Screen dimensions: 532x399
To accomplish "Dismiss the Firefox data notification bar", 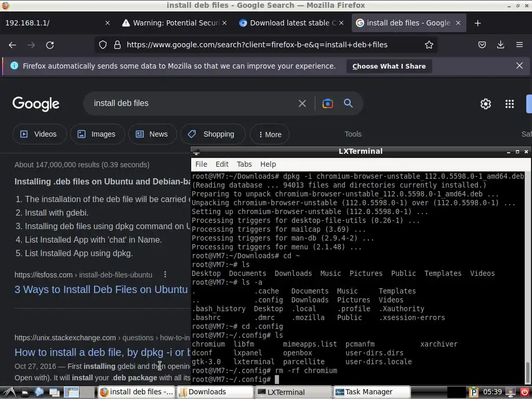I will (519, 65).
